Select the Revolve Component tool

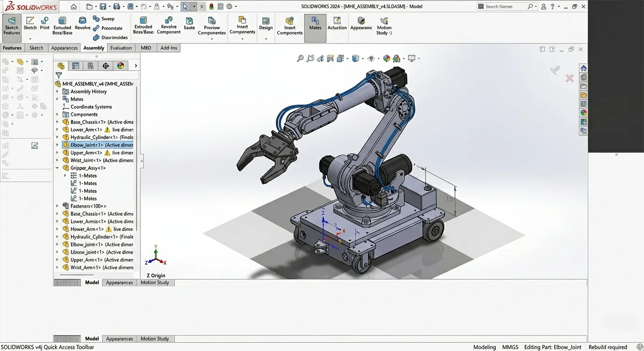coord(169,25)
